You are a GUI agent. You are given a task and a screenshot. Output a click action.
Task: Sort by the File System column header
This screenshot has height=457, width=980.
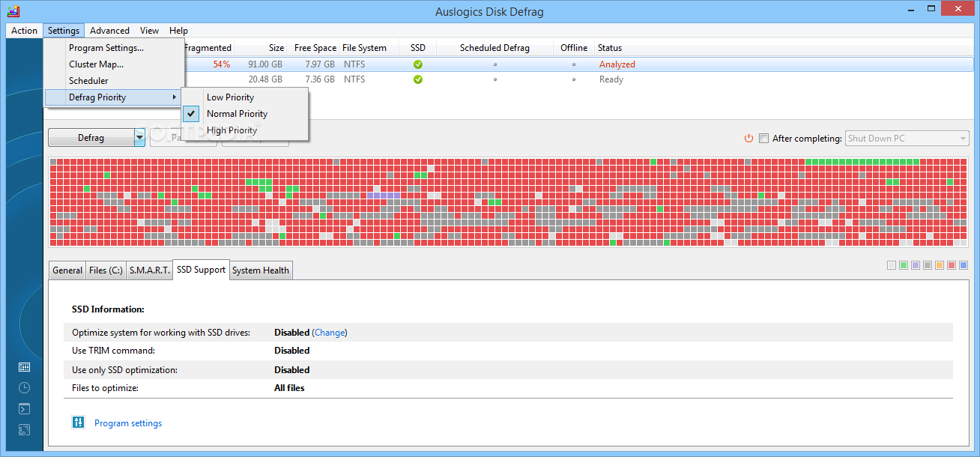(x=369, y=48)
